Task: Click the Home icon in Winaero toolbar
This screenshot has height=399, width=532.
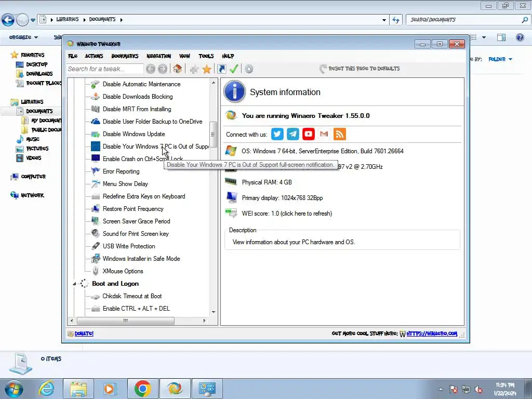Action: [x=177, y=69]
